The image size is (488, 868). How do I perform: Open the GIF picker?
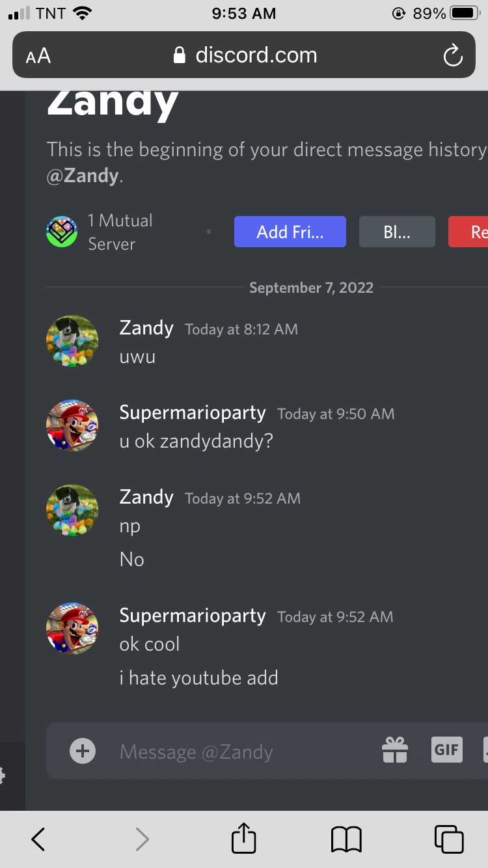coord(446,750)
